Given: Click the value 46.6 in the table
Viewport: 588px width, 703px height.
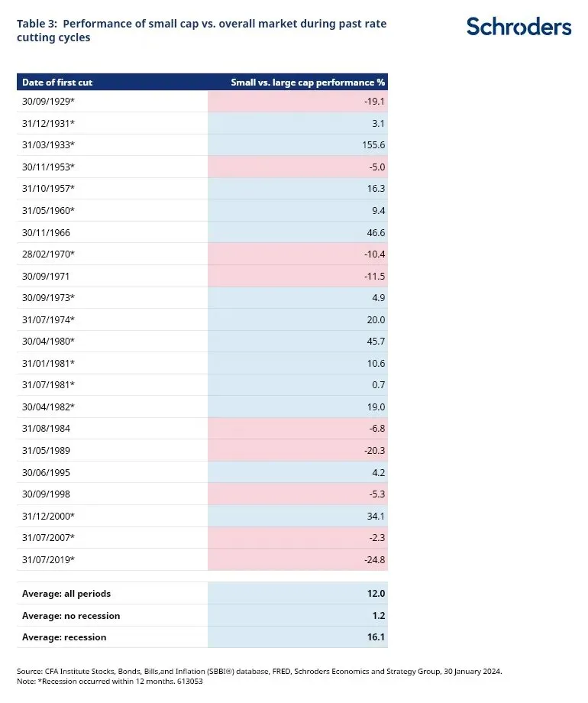Looking at the screenshot, I should [375, 232].
